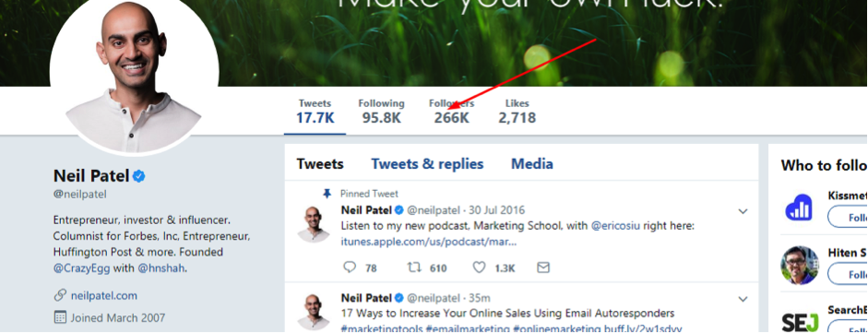Click the verified badge next to Neil Patel's profile name
Screen dimensions: 868x333
tap(139, 176)
